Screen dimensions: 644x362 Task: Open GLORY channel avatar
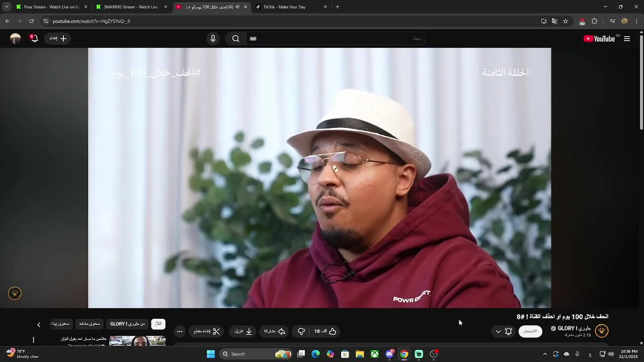pyautogui.click(x=602, y=331)
